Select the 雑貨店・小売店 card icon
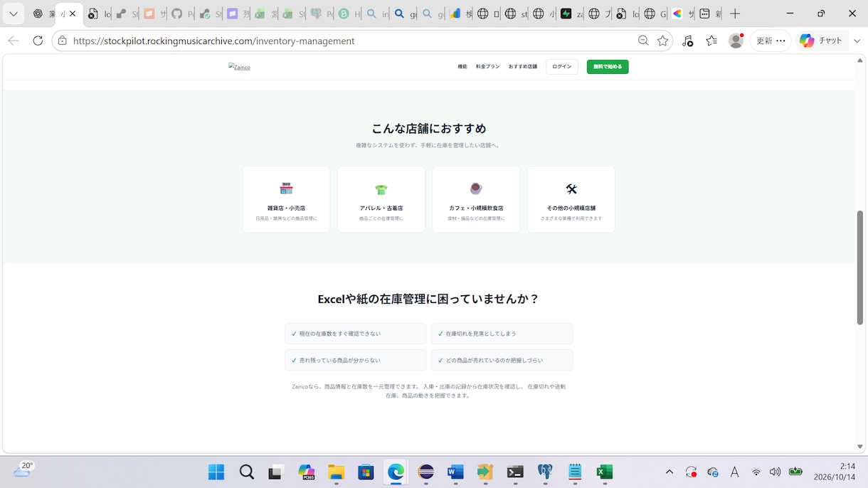The width and height of the screenshot is (868, 488). [286, 189]
